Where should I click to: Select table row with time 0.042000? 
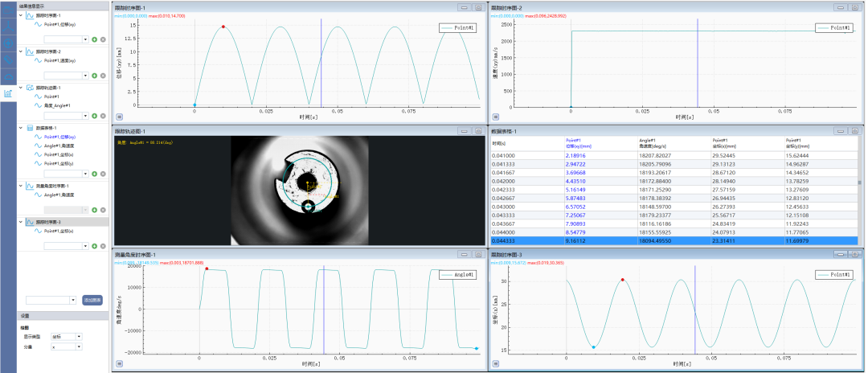[506, 182]
